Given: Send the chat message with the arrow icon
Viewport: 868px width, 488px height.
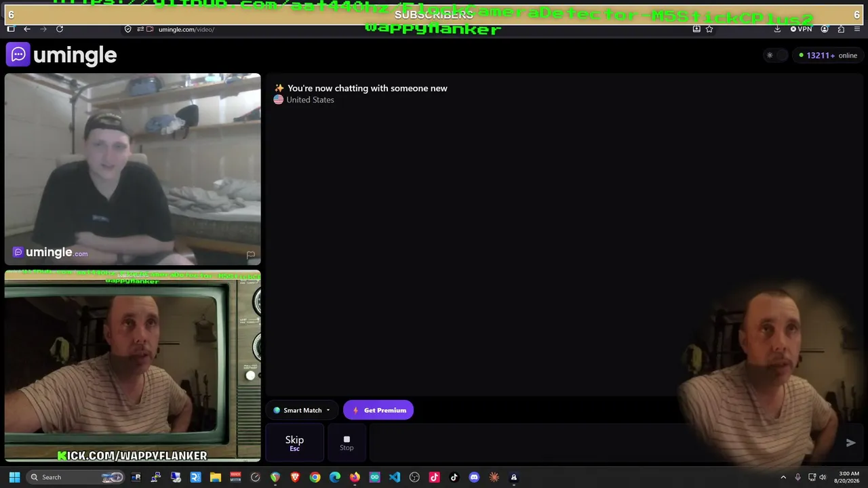Looking at the screenshot, I should 850,443.
